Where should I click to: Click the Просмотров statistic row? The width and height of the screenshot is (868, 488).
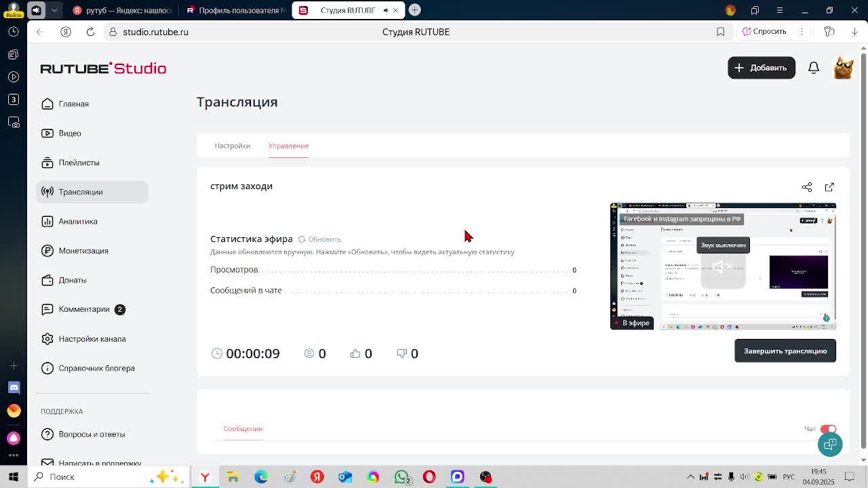click(393, 270)
